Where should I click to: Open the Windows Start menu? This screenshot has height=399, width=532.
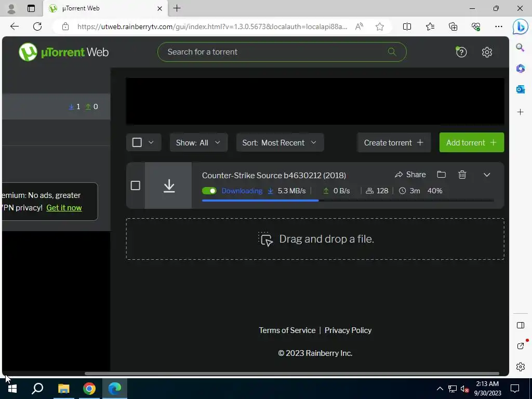12,389
